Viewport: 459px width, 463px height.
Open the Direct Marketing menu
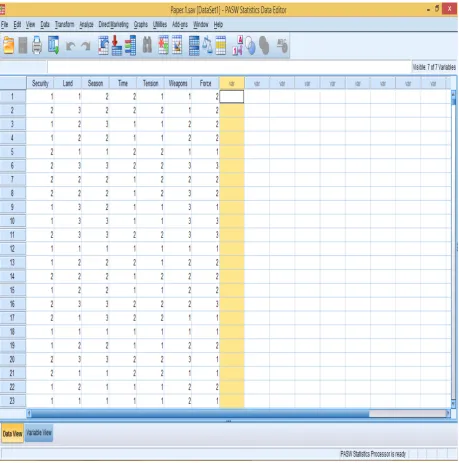click(113, 24)
